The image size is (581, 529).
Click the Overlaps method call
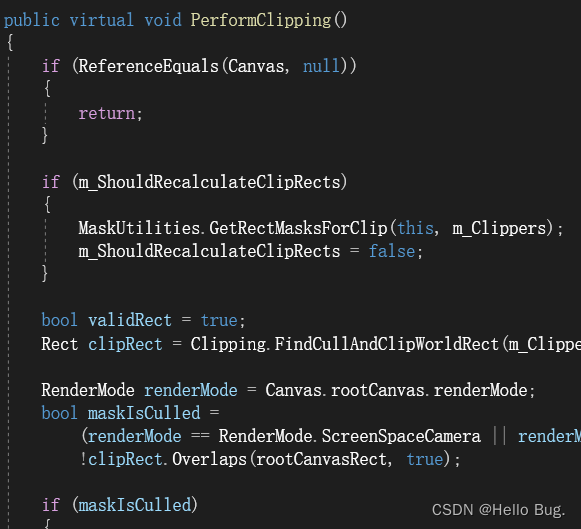209,459
